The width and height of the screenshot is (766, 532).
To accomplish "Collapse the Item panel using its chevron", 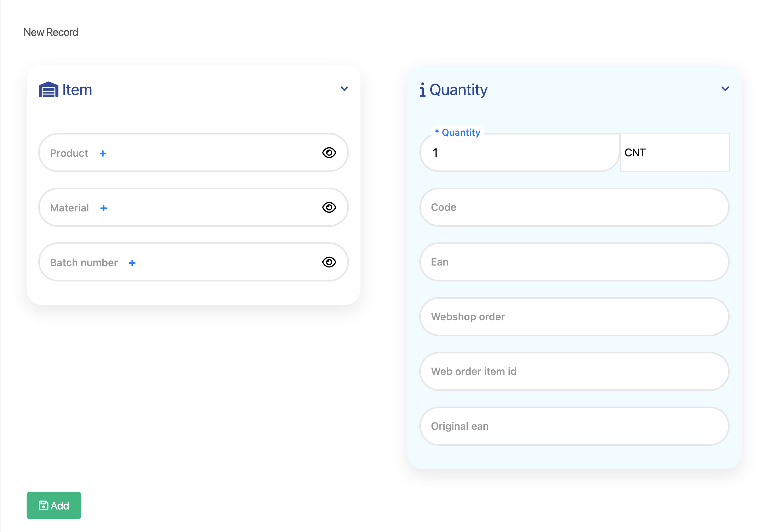I will [344, 89].
